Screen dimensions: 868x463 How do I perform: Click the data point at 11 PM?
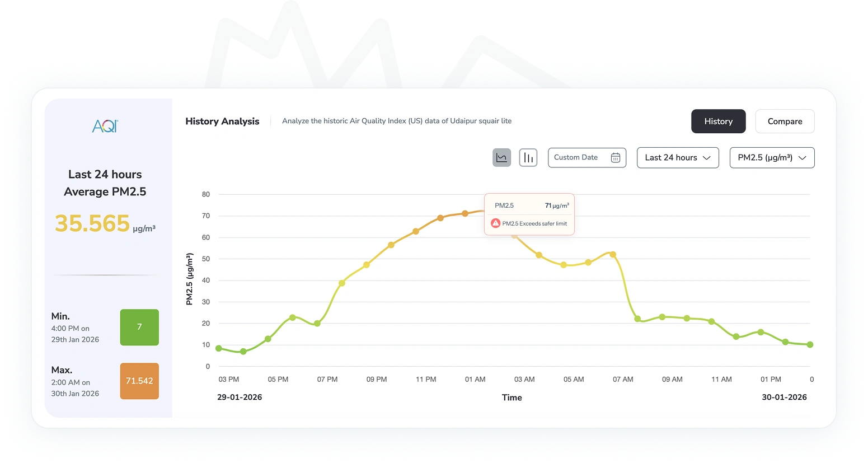[416, 232]
